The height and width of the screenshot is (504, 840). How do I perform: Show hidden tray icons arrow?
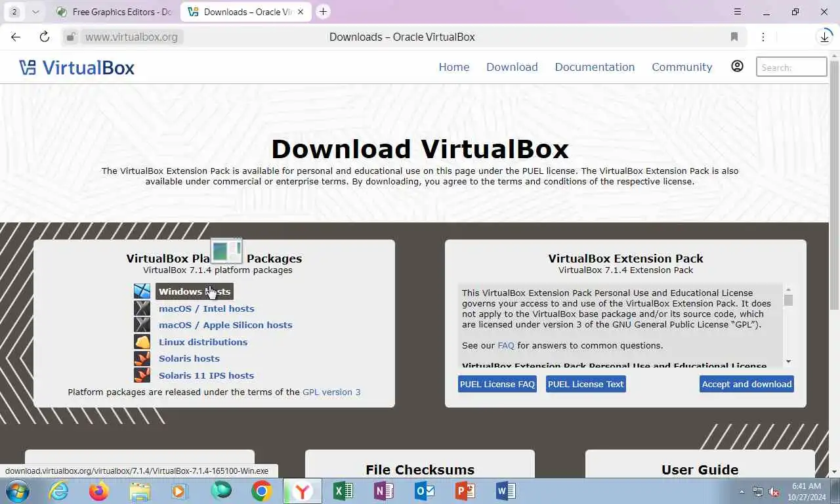point(742,492)
